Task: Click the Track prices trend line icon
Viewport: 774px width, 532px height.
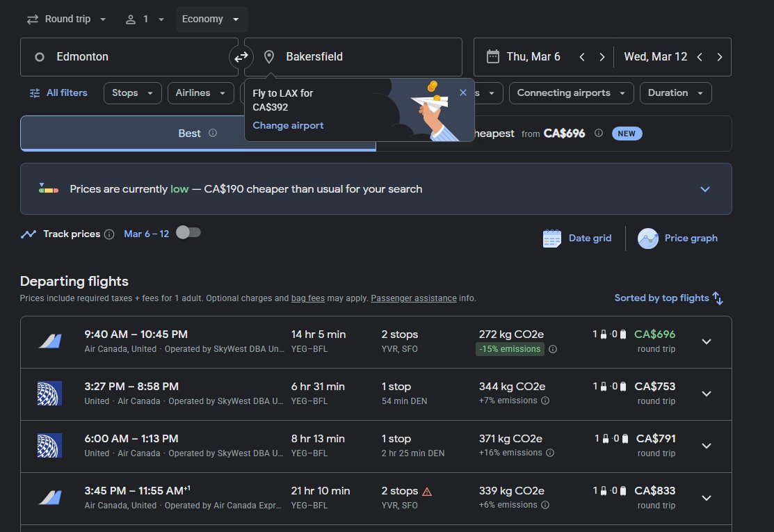Action: tap(28, 234)
